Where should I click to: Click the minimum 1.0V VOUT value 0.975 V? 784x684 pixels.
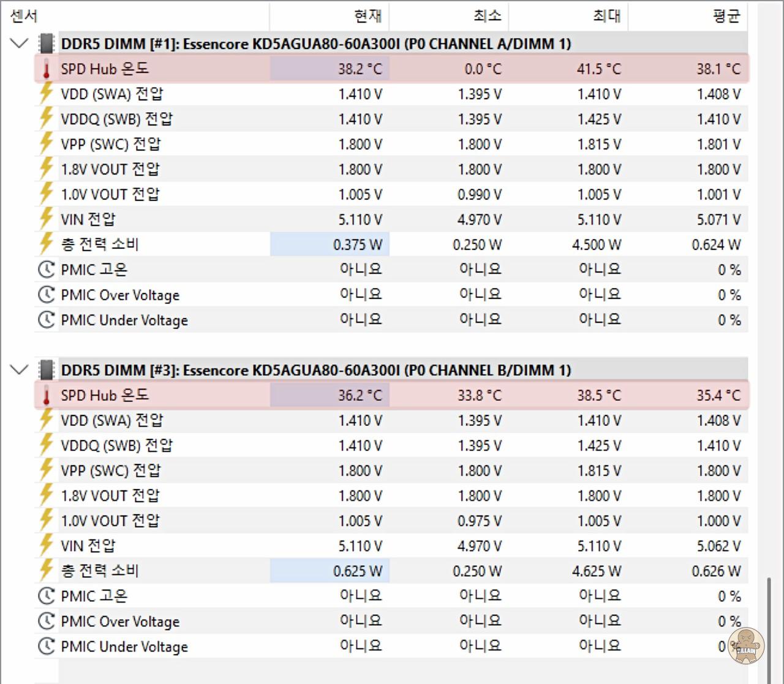click(480, 521)
